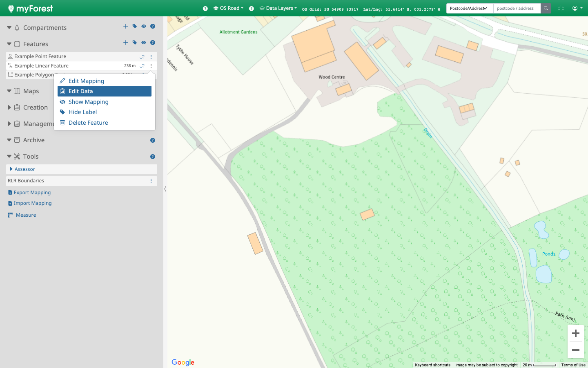Image resolution: width=588 pixels, height=368 pixels.
Task: Click the postcode / address search field
Action: 517,8
